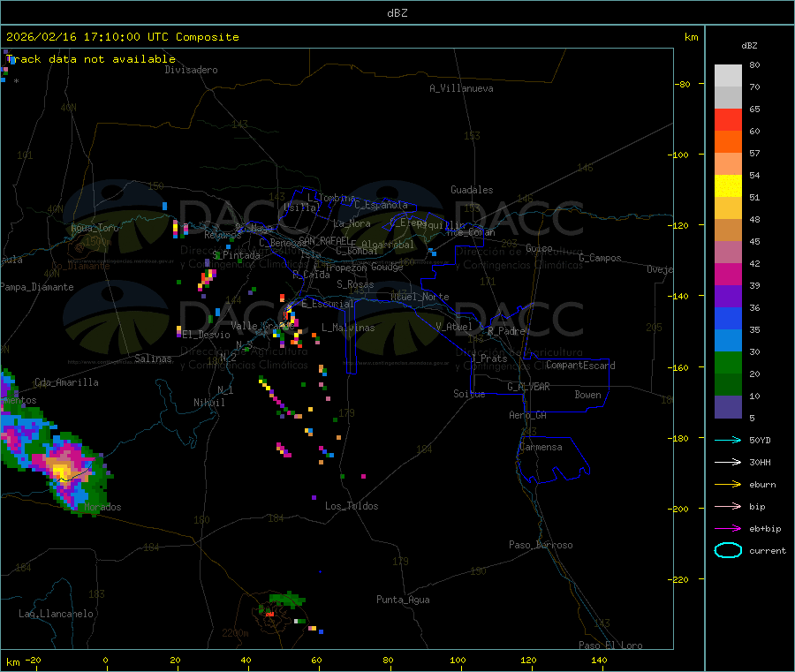Click the S_Pintada map label

coord(236,255)
